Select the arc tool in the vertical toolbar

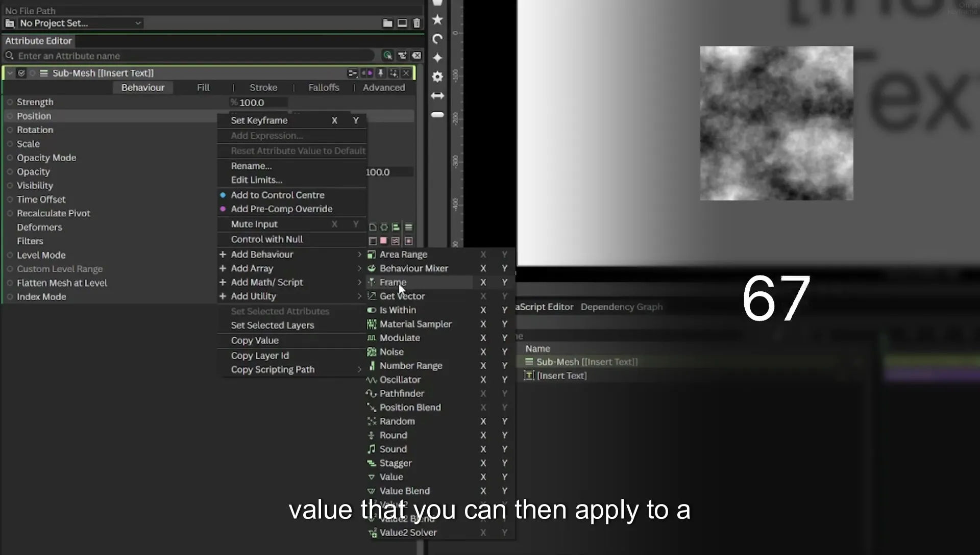pyautogui.click(x=437, y=39)
